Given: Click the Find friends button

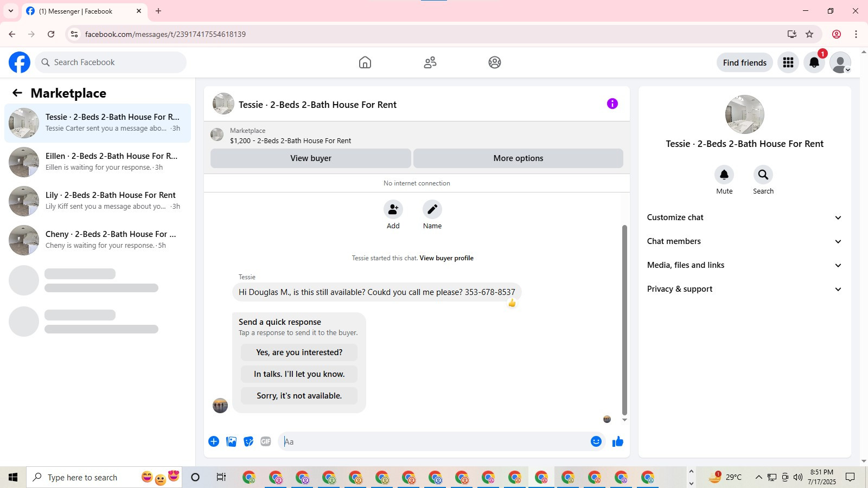Looking at the screenshot, I should [x=745, y=62].
